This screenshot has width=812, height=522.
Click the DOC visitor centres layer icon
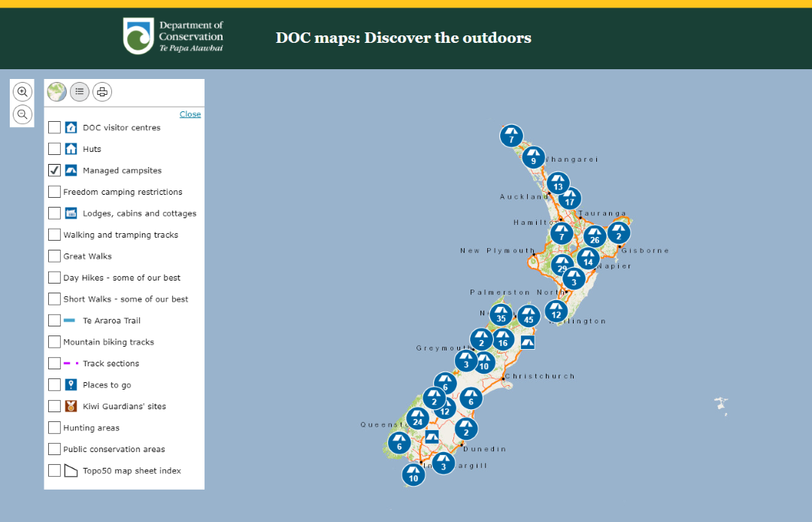(x=71, y=127)
